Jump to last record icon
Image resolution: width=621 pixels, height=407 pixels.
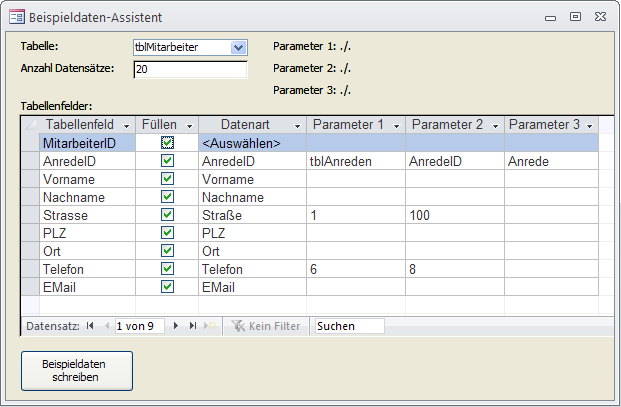[193, 325]
